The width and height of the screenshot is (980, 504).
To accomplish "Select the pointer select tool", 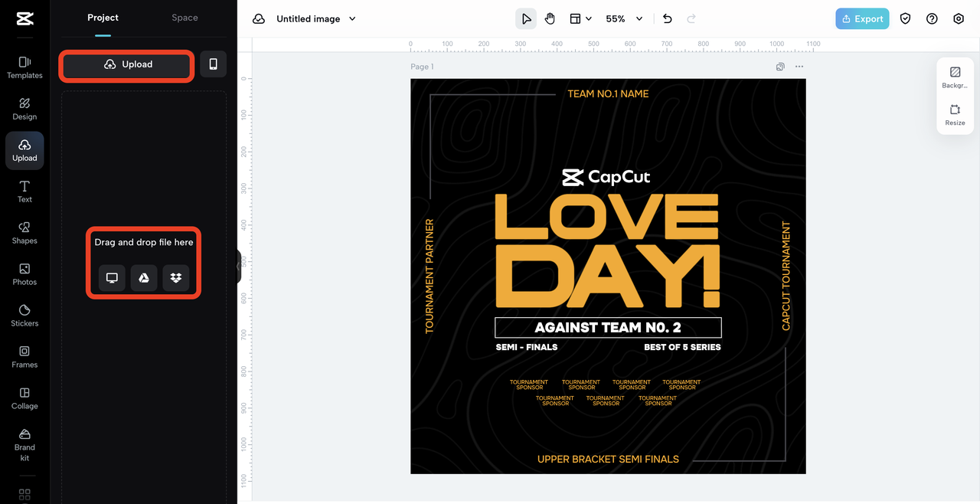I will tap(526, 18).
